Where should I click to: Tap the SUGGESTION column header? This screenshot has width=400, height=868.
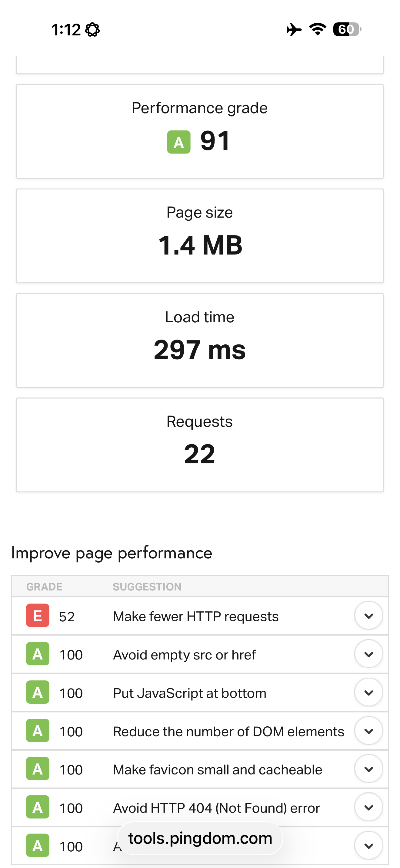[147, 587]
